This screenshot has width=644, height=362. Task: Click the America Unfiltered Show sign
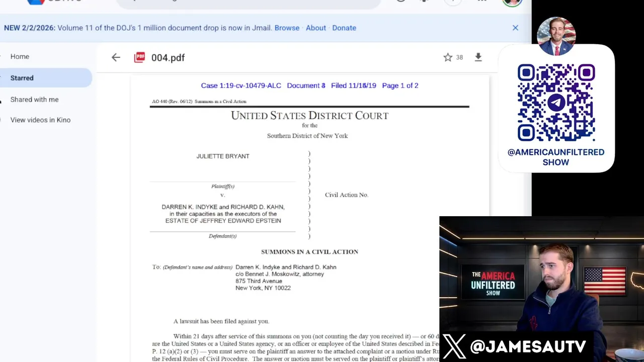(493, 283)
